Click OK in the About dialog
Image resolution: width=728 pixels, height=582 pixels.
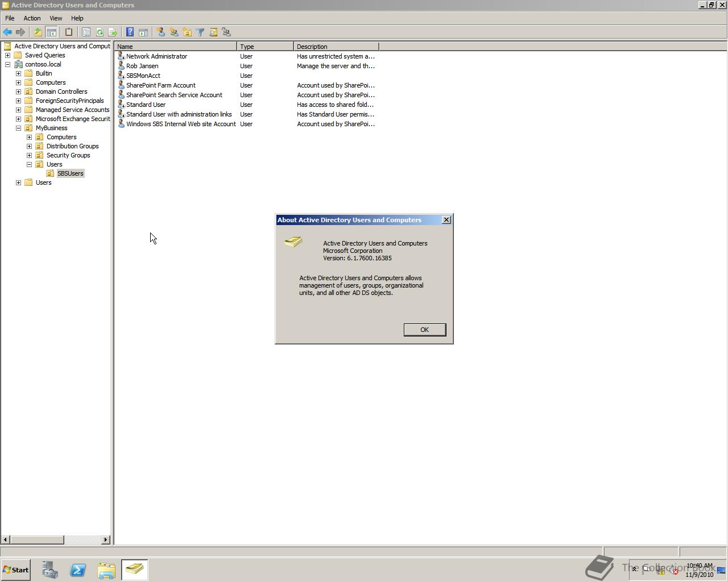tap(424, 330)
